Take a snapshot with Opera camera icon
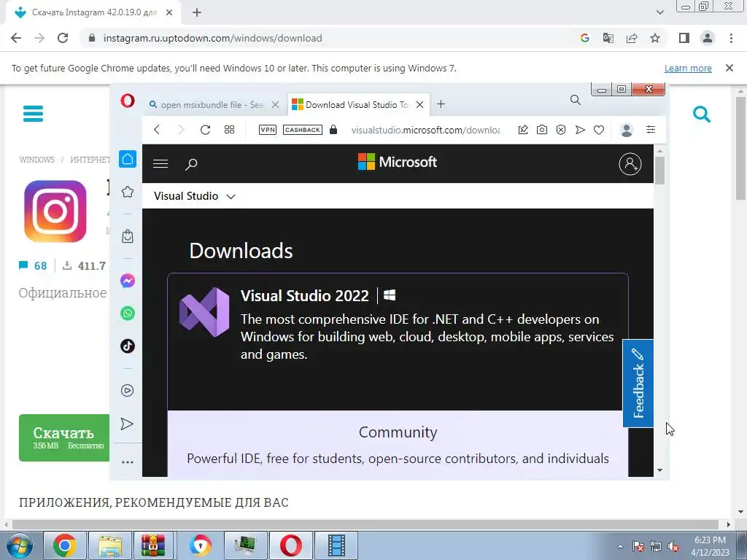747x560 pixels. [542, 130]
